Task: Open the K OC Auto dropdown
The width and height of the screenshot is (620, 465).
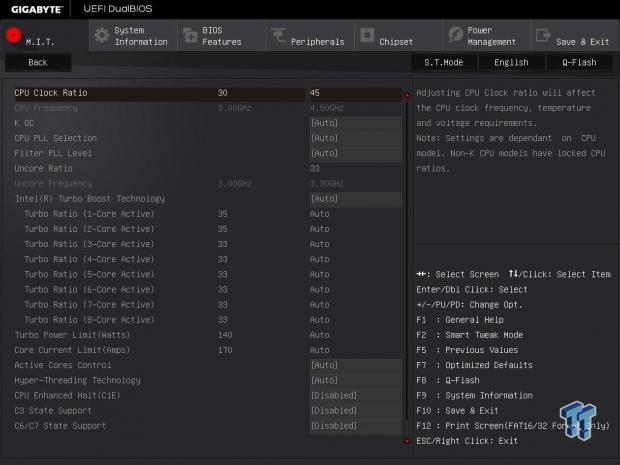Action: click(x=355, y=123)
